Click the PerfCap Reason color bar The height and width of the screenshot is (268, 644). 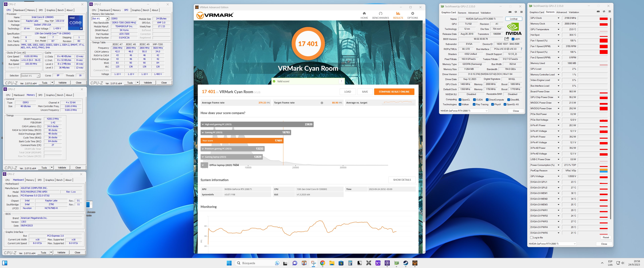point(604,171)
